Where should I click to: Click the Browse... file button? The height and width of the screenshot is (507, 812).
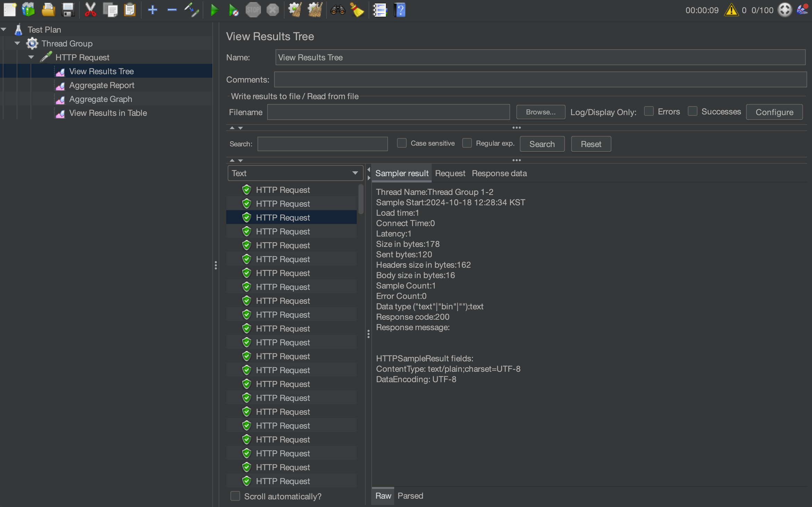pos(540,112)
